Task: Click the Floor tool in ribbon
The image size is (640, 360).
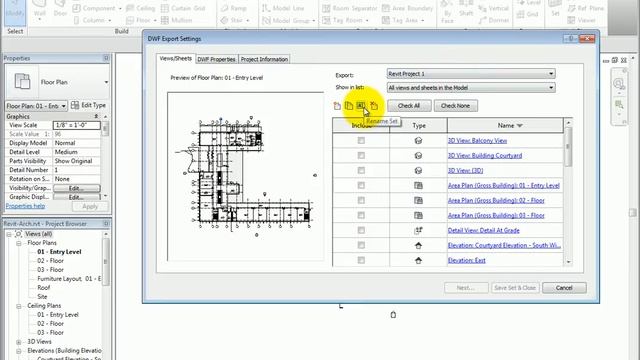Action: 141,20
